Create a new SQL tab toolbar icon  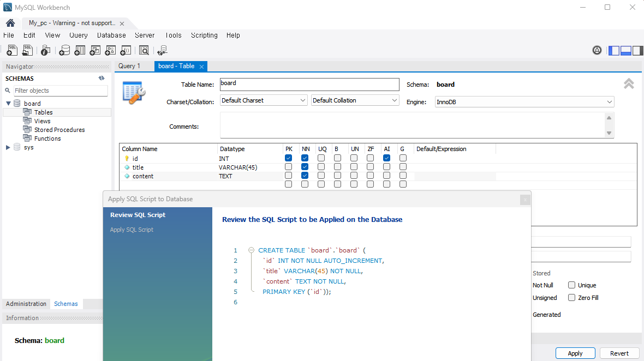pos(12,51)
